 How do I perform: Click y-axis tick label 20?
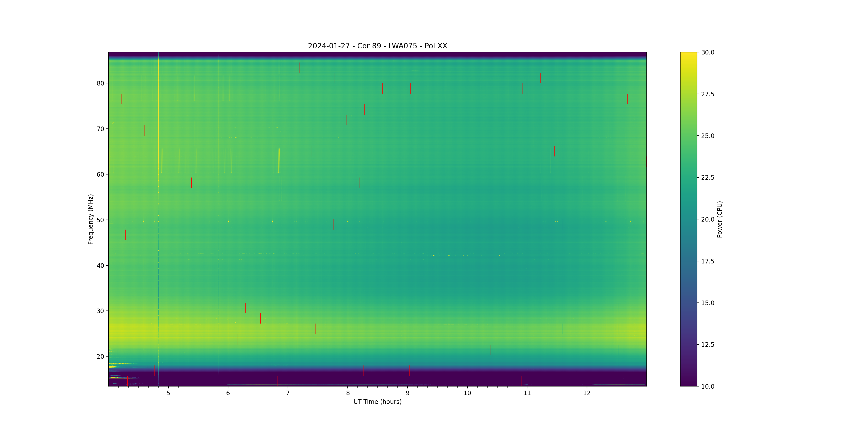pyautogui.click(x=100, y=357)
